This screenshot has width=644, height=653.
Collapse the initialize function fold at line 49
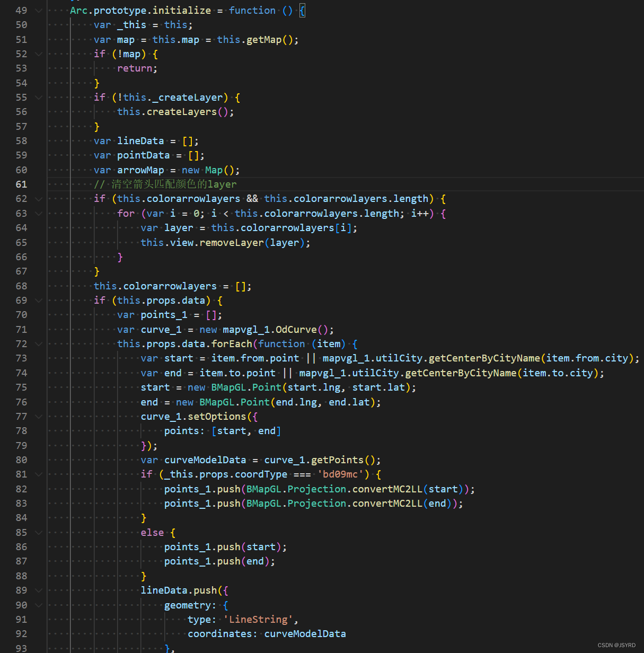[x=38, y=11]
